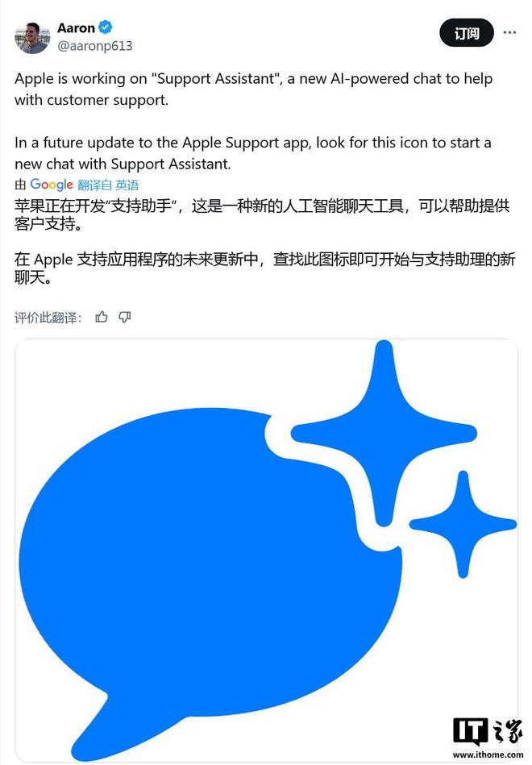
Task: Open the 翻译自 英语 translation link
Action: (x=108, y=185)
